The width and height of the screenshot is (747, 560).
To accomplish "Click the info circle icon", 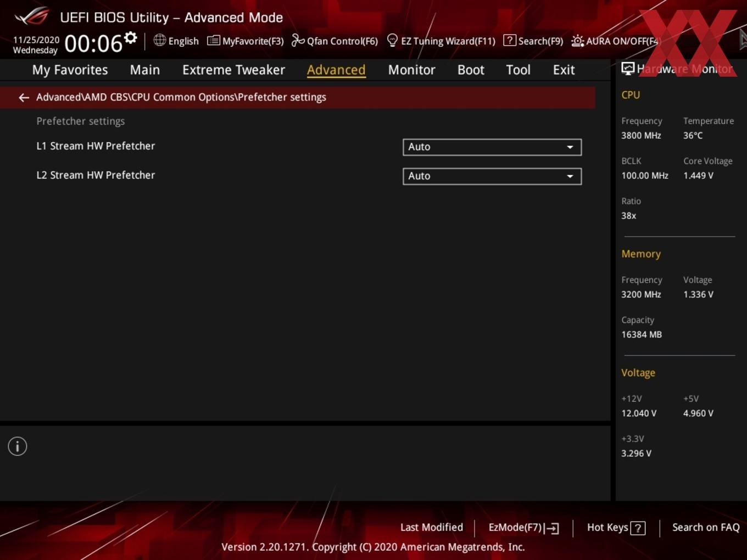I will click(18, 446).
